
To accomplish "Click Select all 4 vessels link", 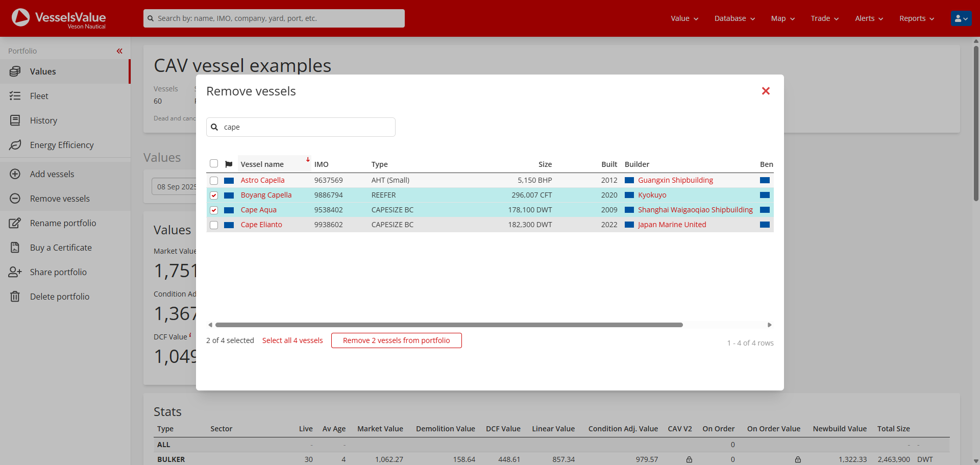I will coord(292,340).
